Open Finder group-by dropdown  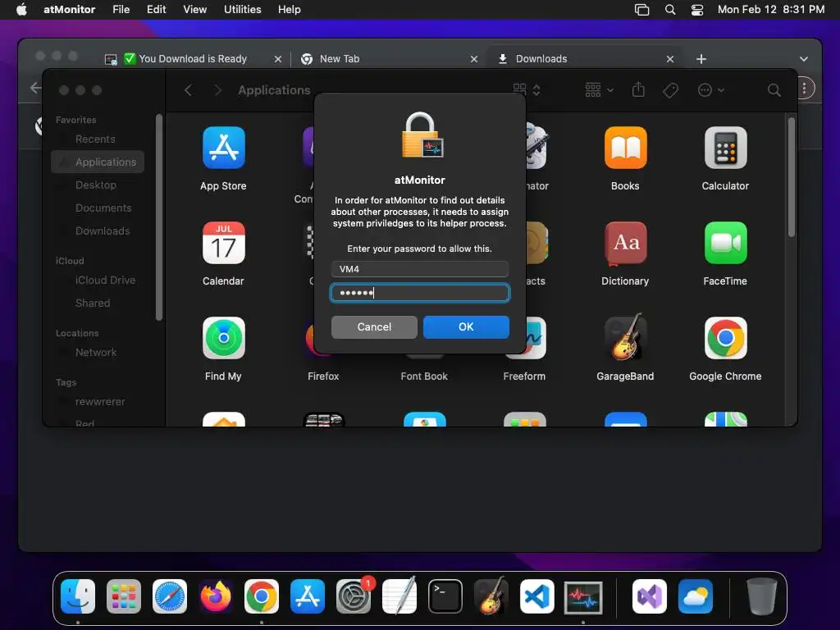pos(599,90)
